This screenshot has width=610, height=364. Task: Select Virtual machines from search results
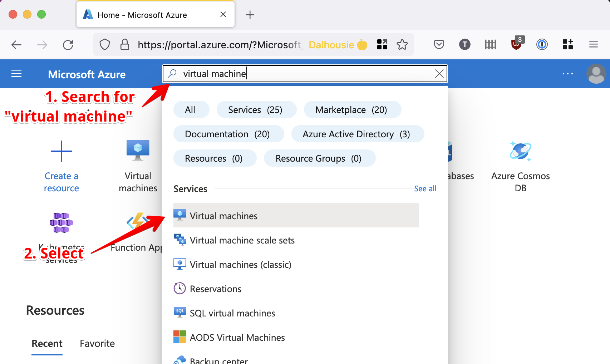pos(223,216)
